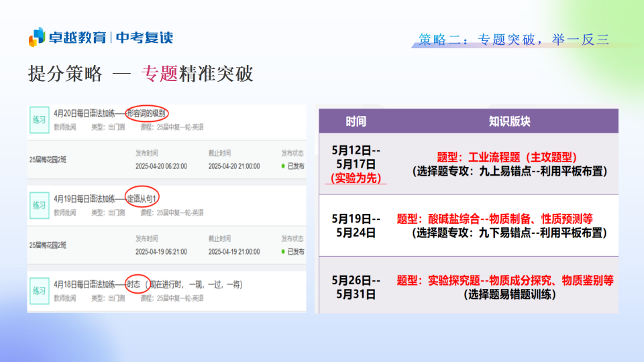Click 选择题专攻：九下易错点 line
This screenshot has height=362, width=644.
point(509,233)
